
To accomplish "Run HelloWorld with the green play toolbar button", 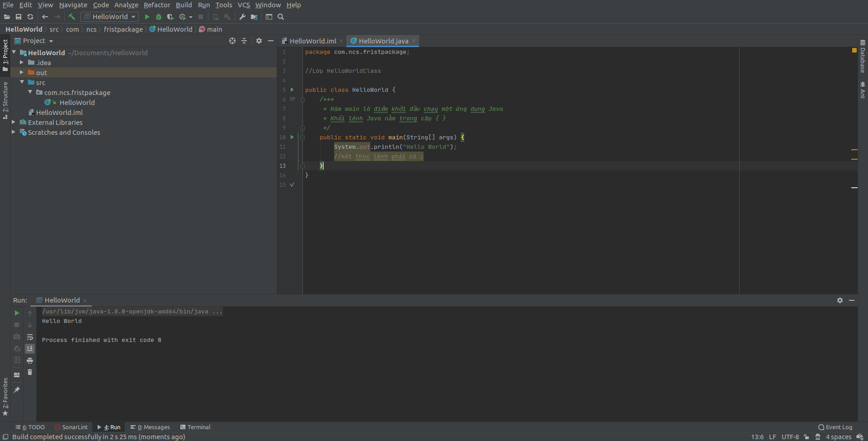I will (x=147, y=17).
